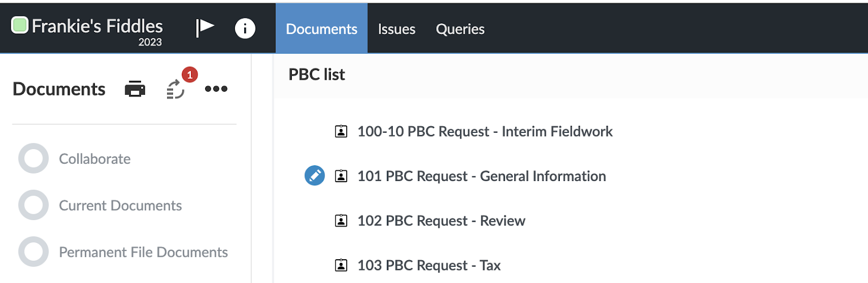Open the sync changes icon with badge
The image size is (868, 283).
pos(176,88)
